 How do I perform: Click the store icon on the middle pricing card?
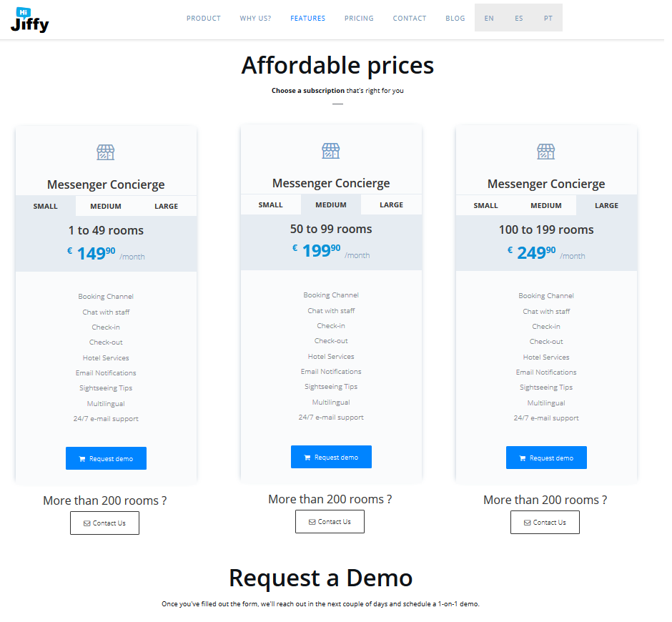[331, 151]
